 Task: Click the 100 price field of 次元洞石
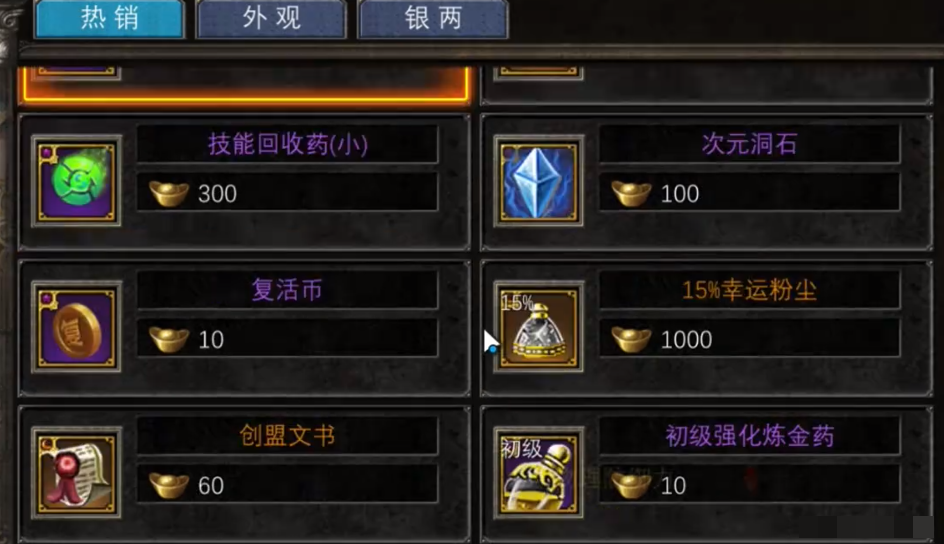tap(750, 192)
